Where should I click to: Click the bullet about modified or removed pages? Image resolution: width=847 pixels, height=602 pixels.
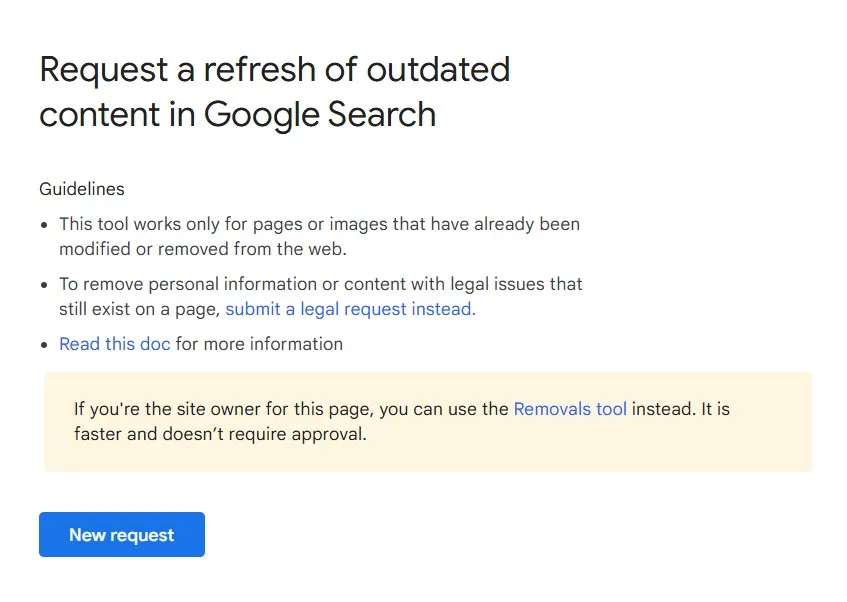tap(319, 236)
